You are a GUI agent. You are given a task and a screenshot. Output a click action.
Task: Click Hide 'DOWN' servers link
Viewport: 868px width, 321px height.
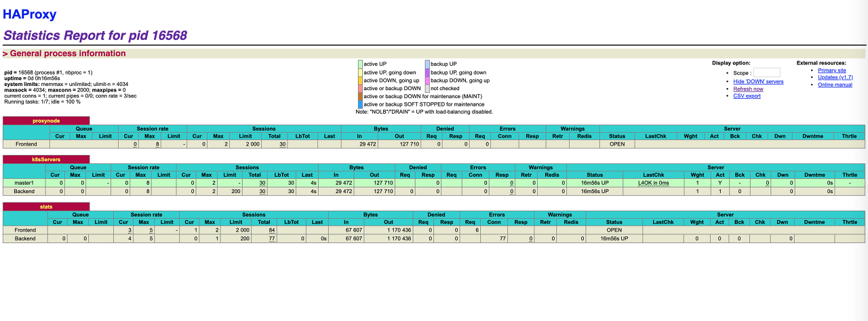pos(758,81)
